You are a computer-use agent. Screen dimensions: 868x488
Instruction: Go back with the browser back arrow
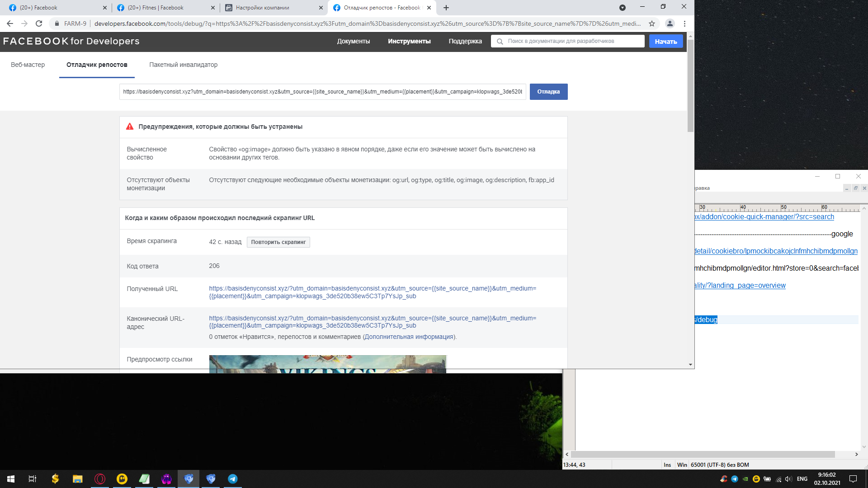click(10, 23)
